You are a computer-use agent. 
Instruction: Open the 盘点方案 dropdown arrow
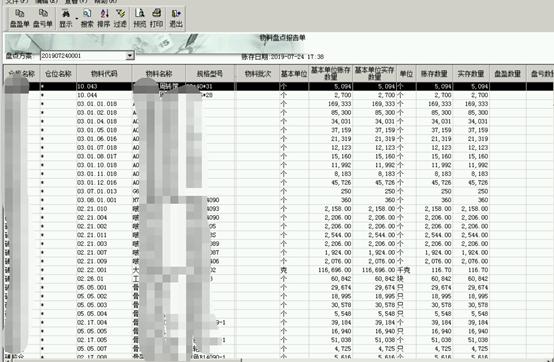(x=130, y=56)
